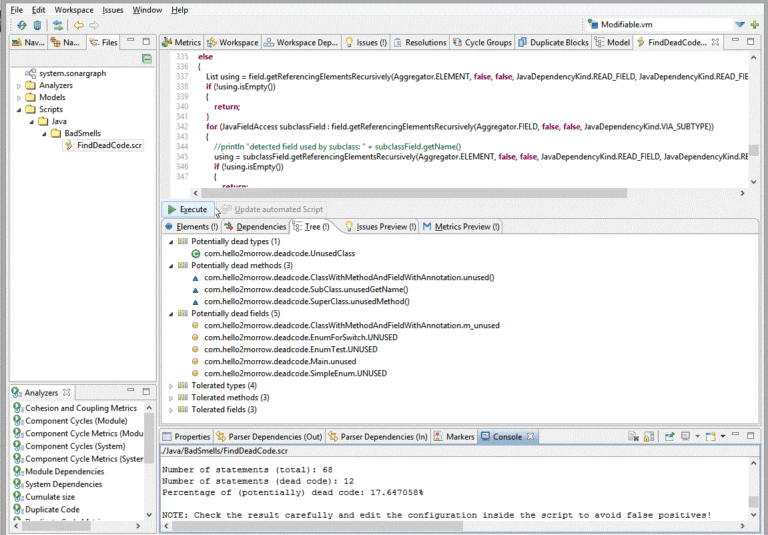Open the Workspace Dep... tab

(x=301, y=43)
